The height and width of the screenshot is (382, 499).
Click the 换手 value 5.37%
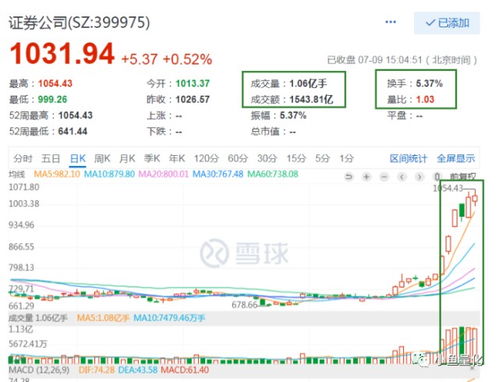pos(429,83)
